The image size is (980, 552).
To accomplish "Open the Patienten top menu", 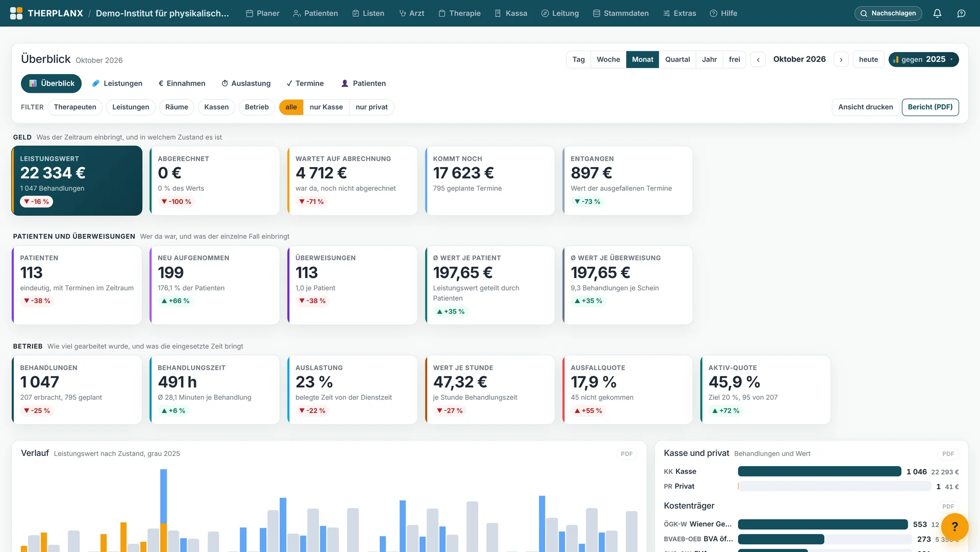I will click(x=316, y=13).
